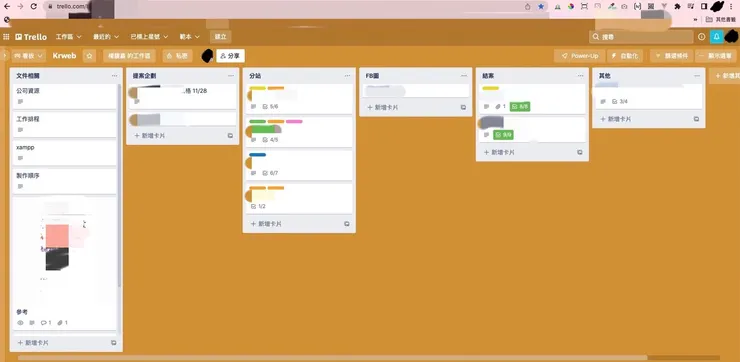Open the 自動化 automation menu

click(625, 56)
